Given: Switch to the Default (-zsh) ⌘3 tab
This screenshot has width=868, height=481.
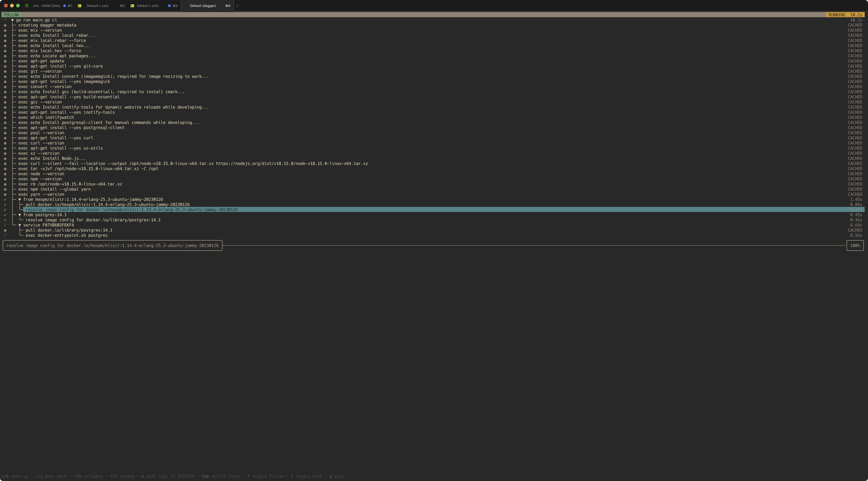Looking at the screenshot, I should point(154,6).
